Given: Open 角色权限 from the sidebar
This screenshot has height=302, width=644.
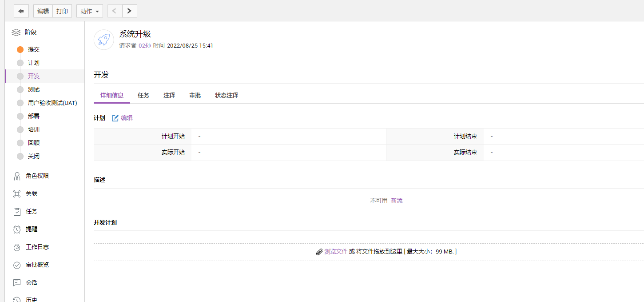Looking at the screenshot, I should tap(37, 176).
